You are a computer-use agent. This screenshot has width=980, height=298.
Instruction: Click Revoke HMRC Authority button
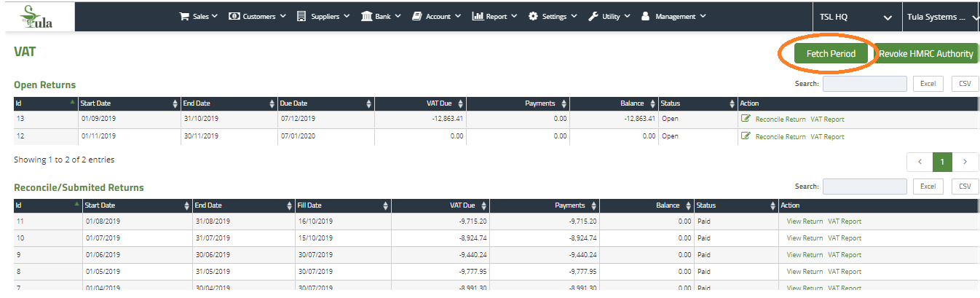[x=925, y=54]
